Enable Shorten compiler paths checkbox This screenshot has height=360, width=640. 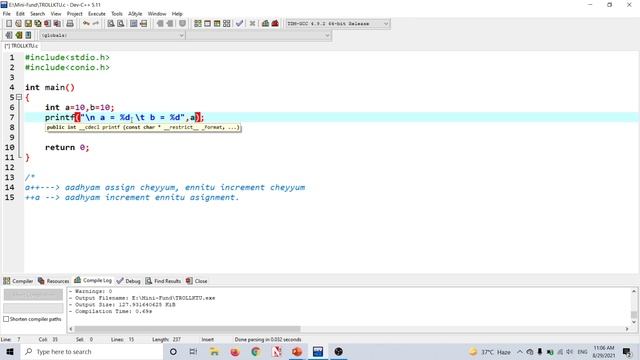point(6,319)
